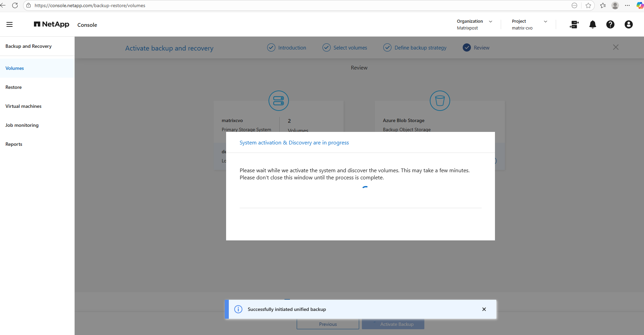Click the Define backup strategy check icon
This screenshot has height=335, width=644.
tap(387, 47)
